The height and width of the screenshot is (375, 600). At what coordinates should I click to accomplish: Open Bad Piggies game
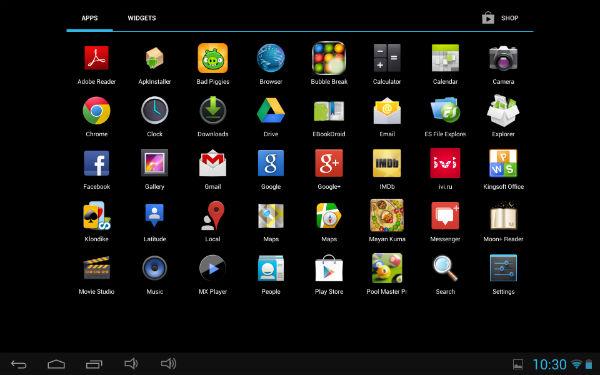coord(213,58)
